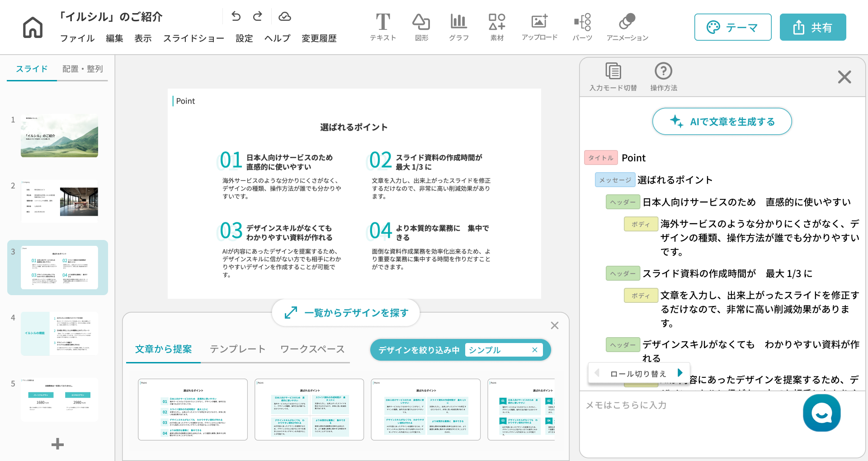Switch to the テンプレート tab

(x=237, y=349)
